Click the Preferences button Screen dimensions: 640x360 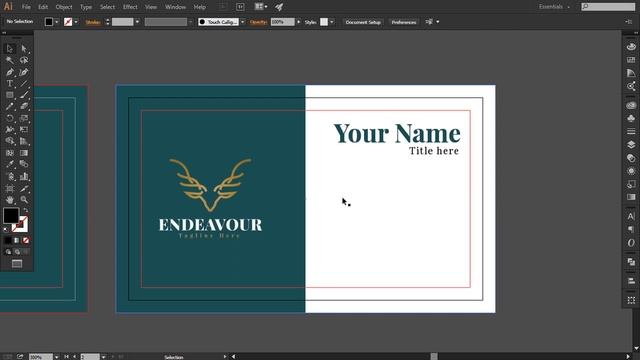[x=404, y=22]
